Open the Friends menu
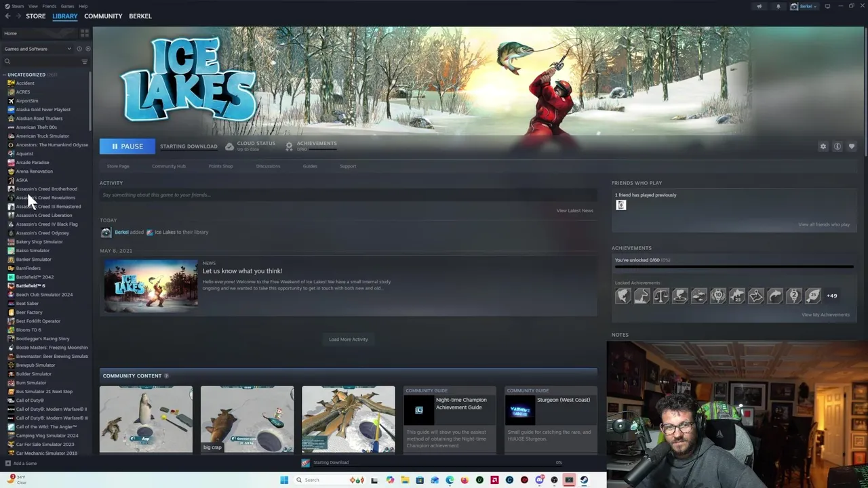Screen dimensions: 868x488 click(50, 6)
